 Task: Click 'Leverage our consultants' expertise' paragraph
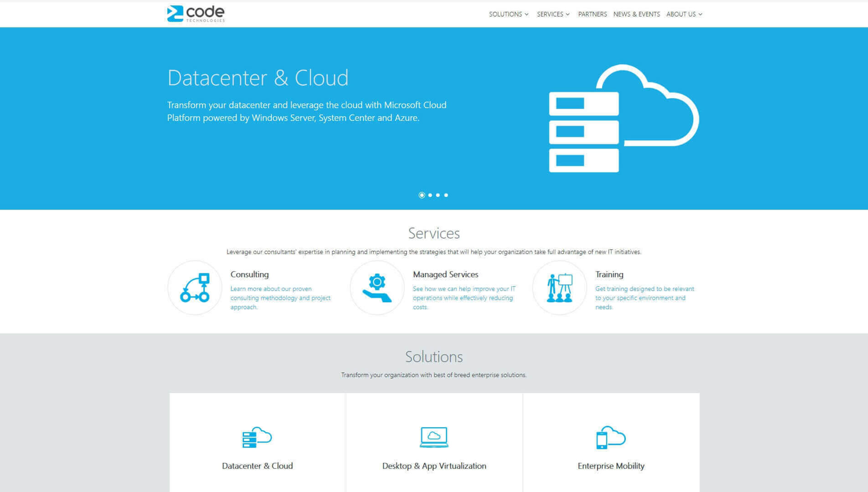pos(434,252)
